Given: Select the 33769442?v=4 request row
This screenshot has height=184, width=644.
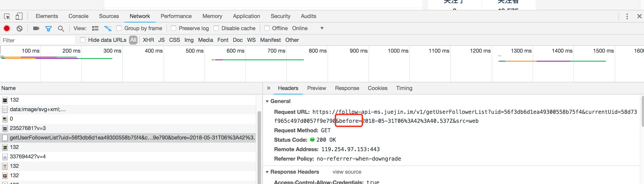Looking at the screenshot, I should pos(128,157).
